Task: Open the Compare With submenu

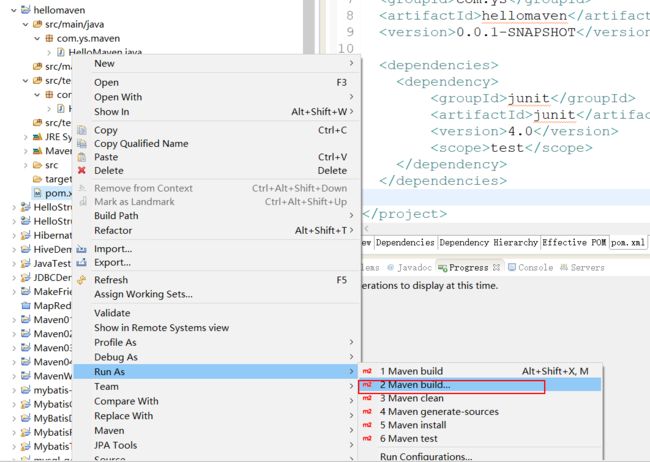Action: [x=217, y=401]
